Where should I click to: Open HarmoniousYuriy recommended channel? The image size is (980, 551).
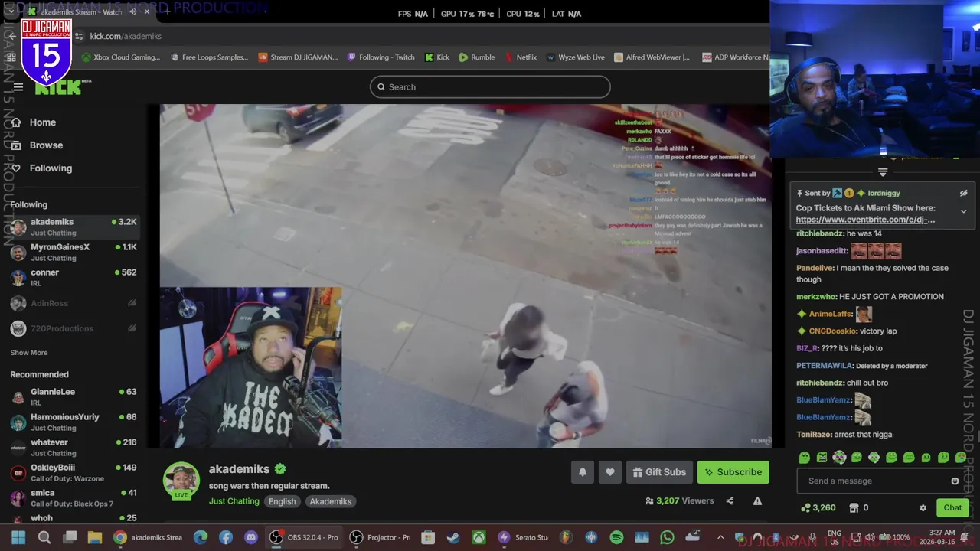[x=73, y=422]
